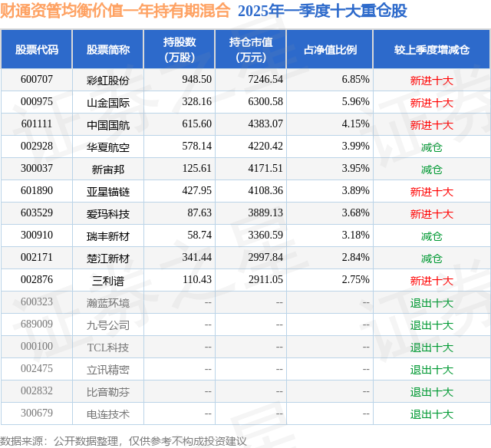Click stock code 689009
Screen dimensions: 491x448
37,324
